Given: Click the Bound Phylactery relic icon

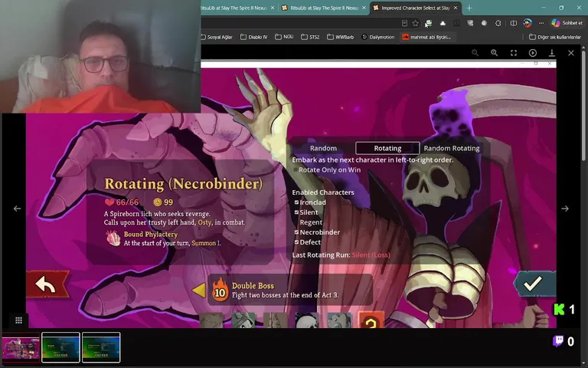Looking at the screenshot, I should pyautogui.click(x=113, y=238).
